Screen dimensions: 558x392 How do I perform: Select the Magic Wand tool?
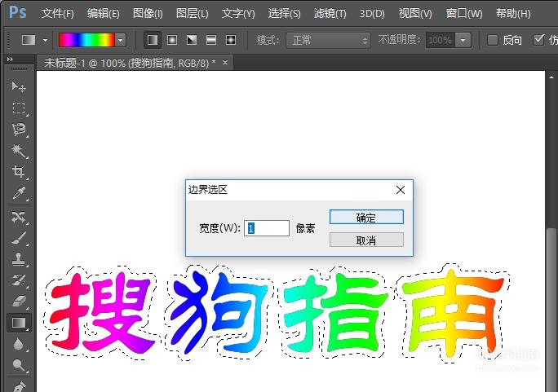point(18,151)
